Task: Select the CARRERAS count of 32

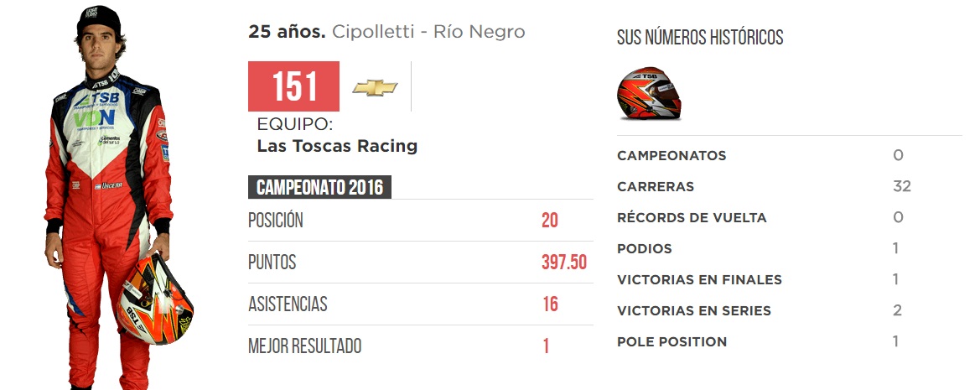Action: 902,186
